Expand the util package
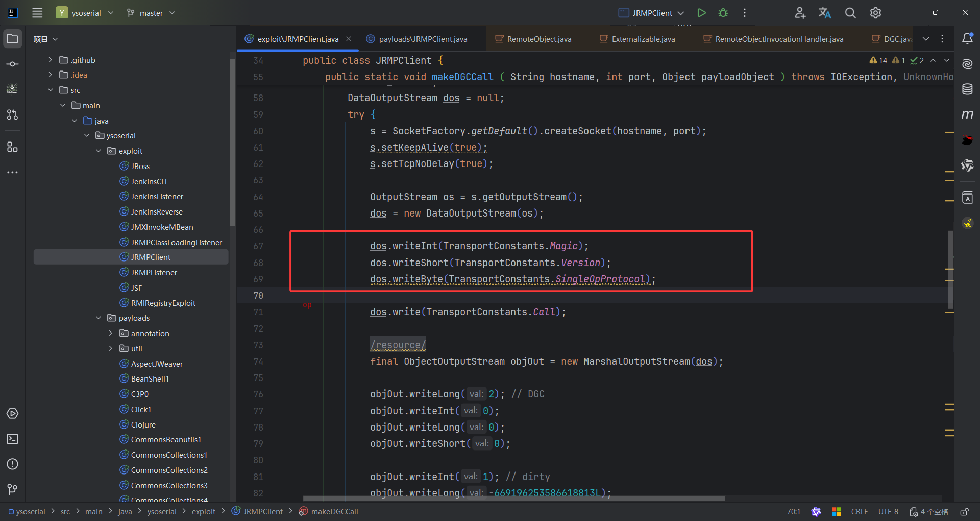The height and width of the screenshot is (521, 980). [x=111, y=348]
